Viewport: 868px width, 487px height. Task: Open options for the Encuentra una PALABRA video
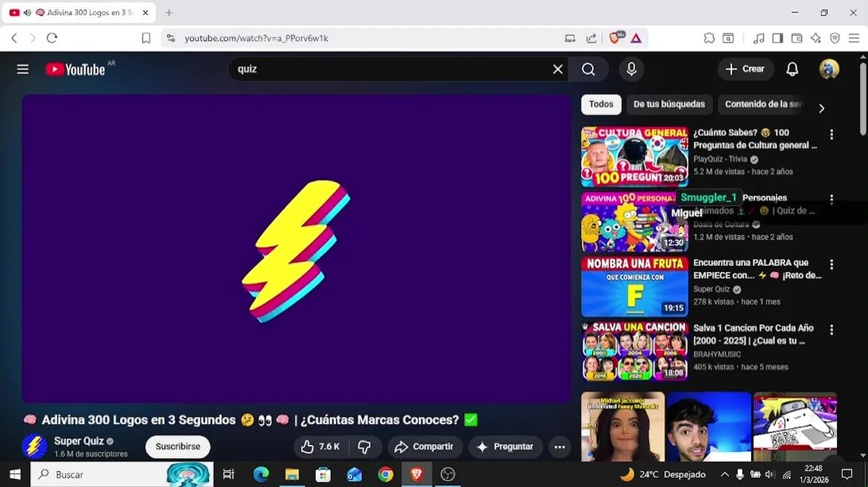pos(831,264)
